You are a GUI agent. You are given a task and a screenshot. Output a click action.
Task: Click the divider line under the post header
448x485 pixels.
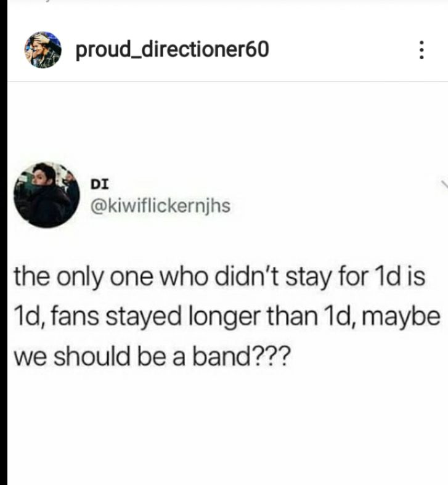[x=227, y=82]
